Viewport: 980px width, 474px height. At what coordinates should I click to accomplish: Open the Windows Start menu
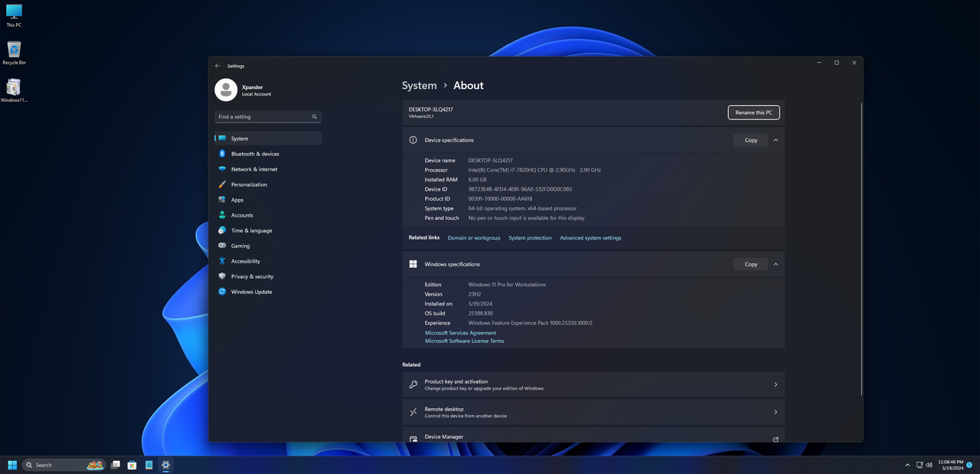[x=12, y=465]
